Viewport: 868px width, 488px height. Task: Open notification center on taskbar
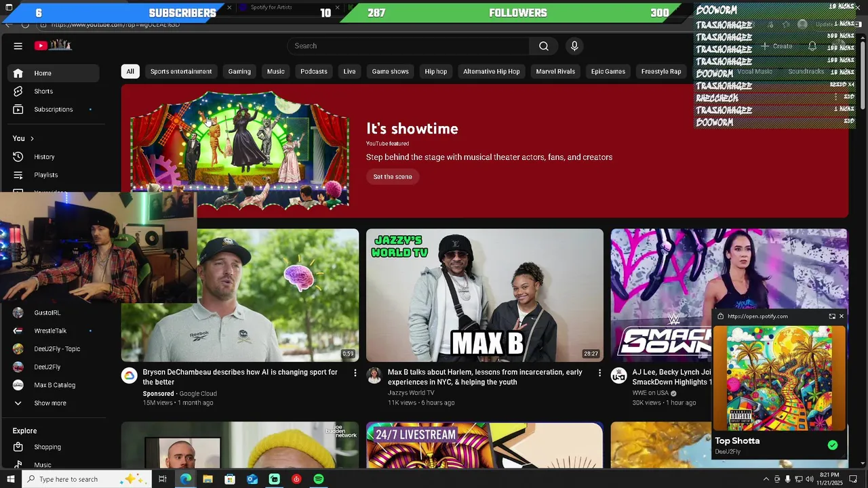click(x=854, y=479)
